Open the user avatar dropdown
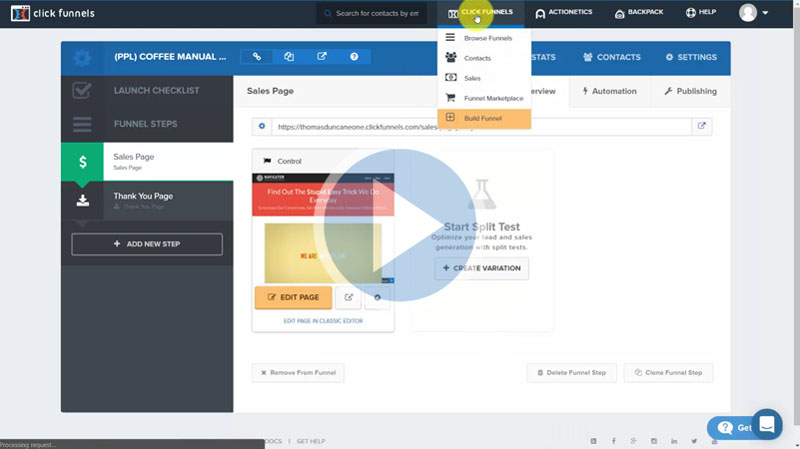The width and height of the screenshot is (800, 449). 753,13
